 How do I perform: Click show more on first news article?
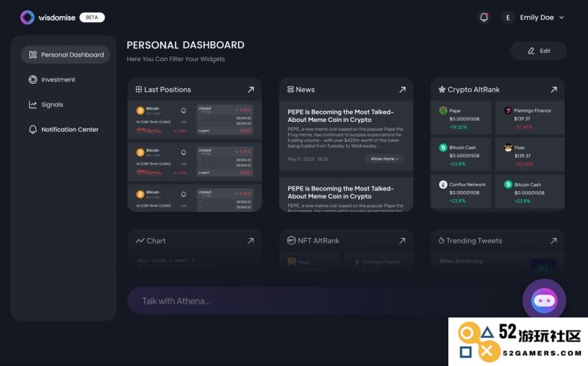click(x=384, y=159)
